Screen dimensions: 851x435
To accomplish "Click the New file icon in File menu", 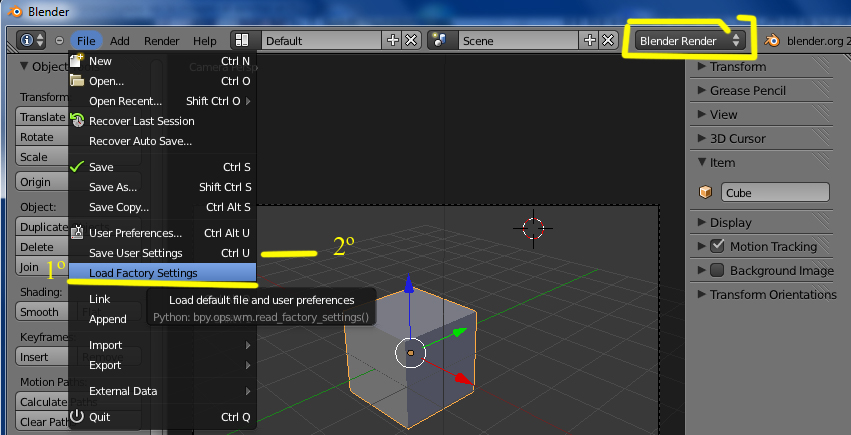I will (77, 60).
